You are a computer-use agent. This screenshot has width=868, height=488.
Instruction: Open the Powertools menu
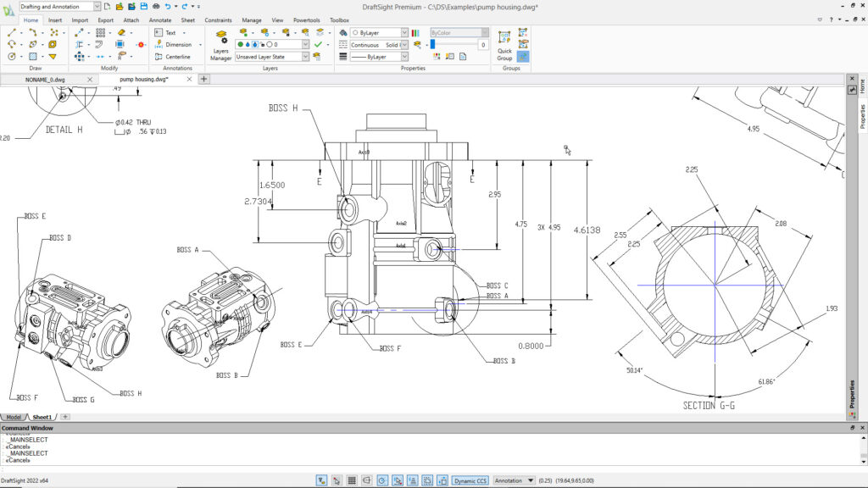(306, 20)
